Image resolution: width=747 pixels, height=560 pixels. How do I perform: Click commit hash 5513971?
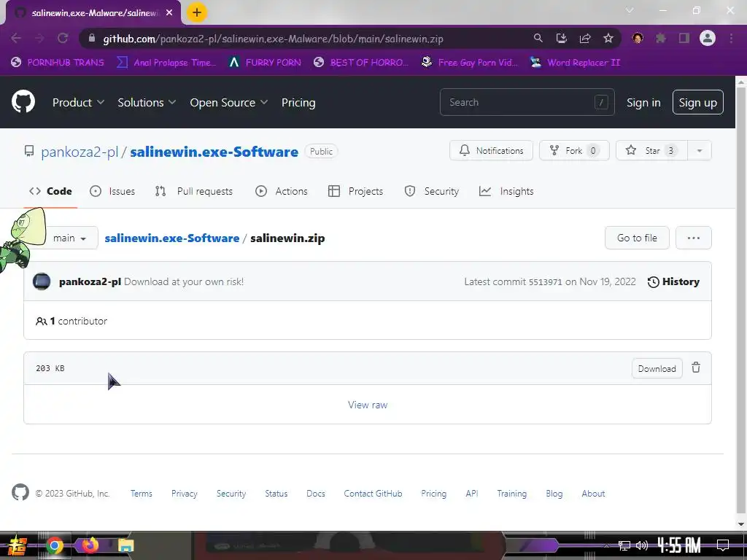pos(546,282)
